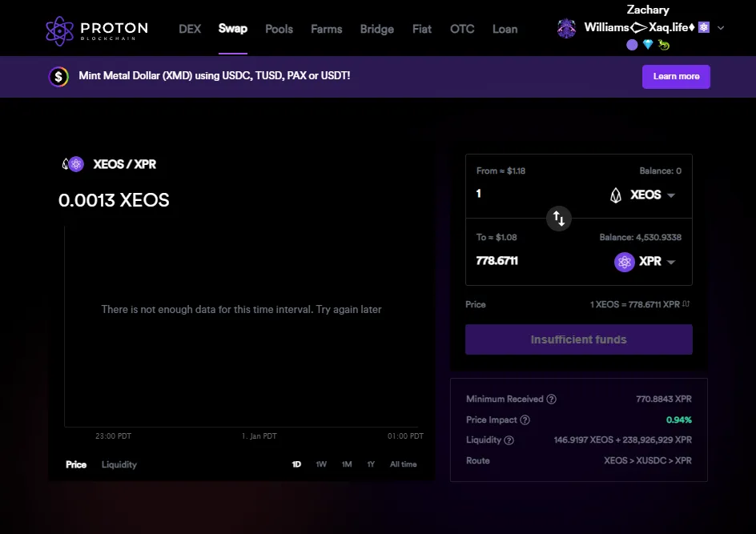Invert the price display direction
This screenshot has height=534, width=756.
(x=686, y=304)
